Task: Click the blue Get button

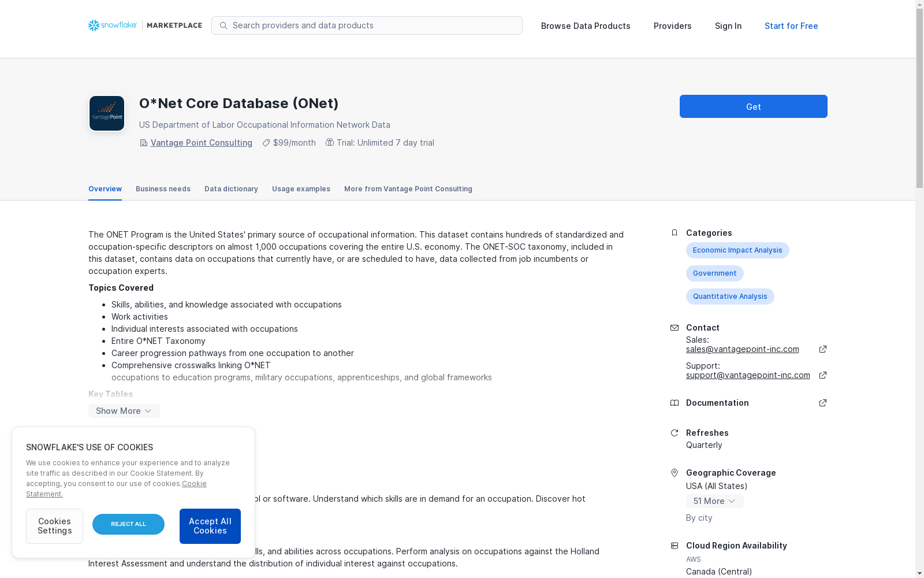Action: (754, 106)
